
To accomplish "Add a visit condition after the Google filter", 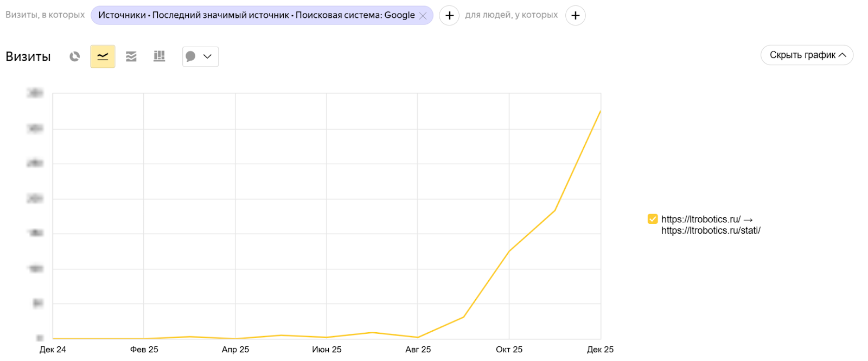I will 449,16.
